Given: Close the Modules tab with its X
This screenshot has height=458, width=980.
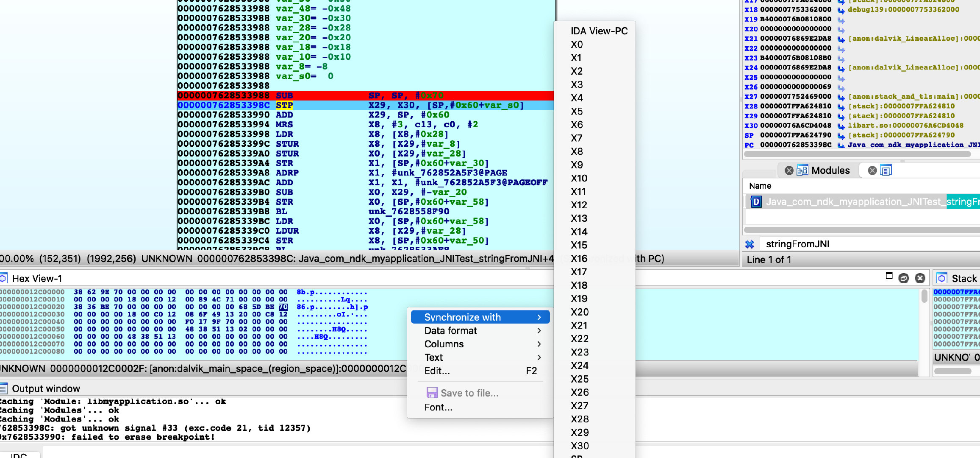Looking at the screenshot, I should [789, 170].
